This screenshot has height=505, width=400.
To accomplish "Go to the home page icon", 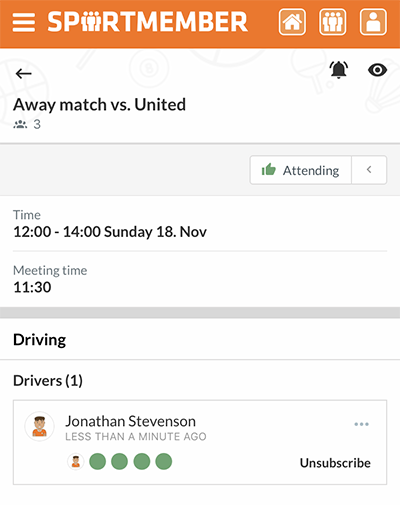I will 292,22.
